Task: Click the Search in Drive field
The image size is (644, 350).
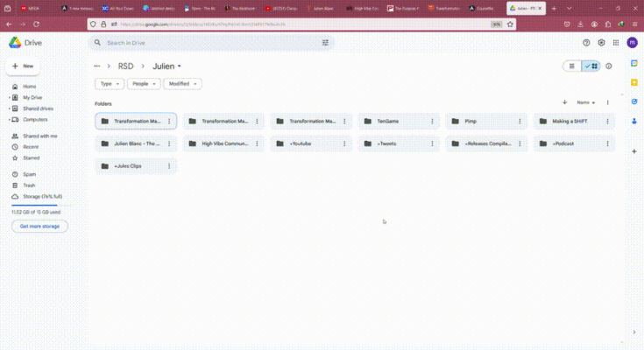Action: tap(210, 42)
